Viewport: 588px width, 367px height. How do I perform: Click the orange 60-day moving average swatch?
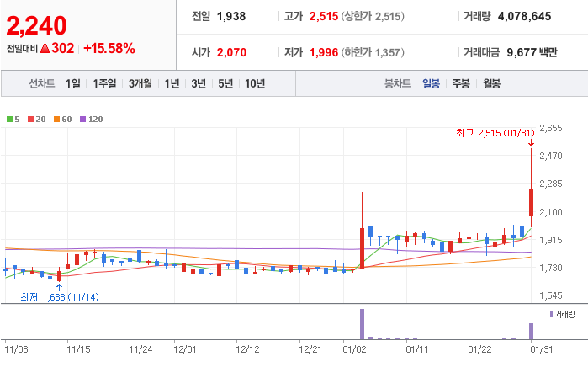56,120
